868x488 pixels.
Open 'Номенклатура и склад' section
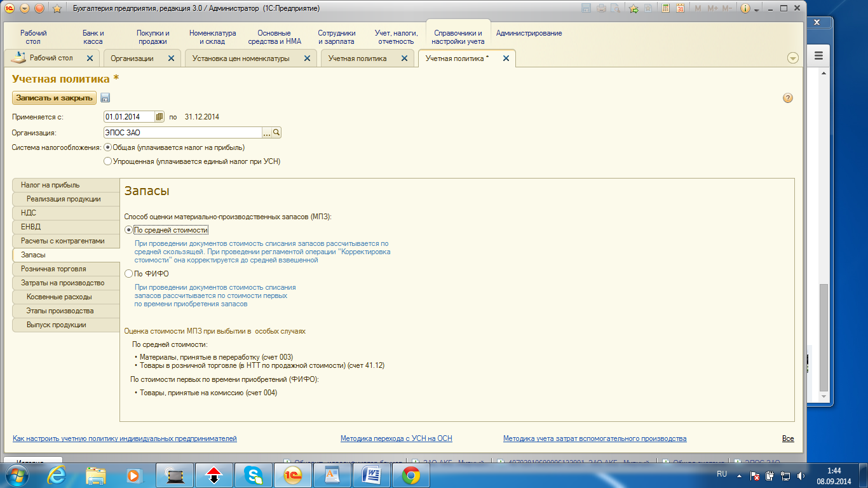click(x=213, y=37)
